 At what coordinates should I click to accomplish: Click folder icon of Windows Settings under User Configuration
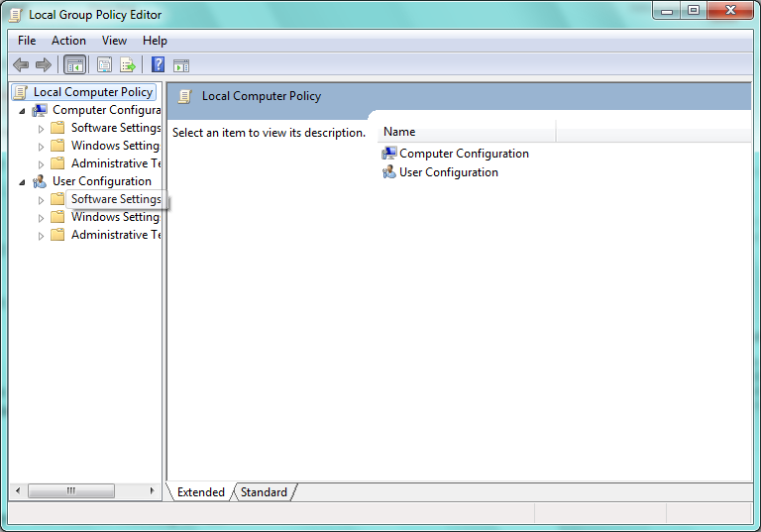pyautogui.click(x=57, y=217)
